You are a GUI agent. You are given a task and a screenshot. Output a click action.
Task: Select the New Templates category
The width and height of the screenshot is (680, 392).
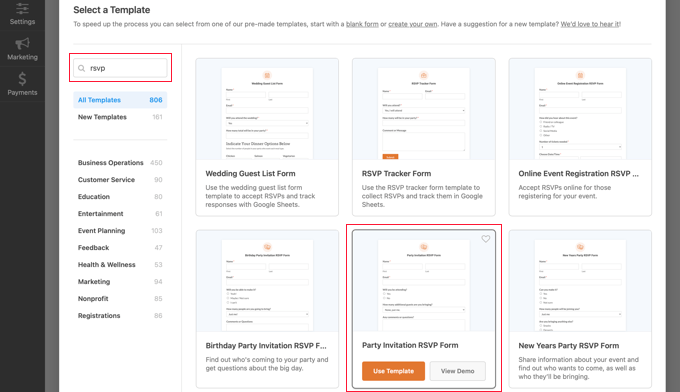[120, 117]
